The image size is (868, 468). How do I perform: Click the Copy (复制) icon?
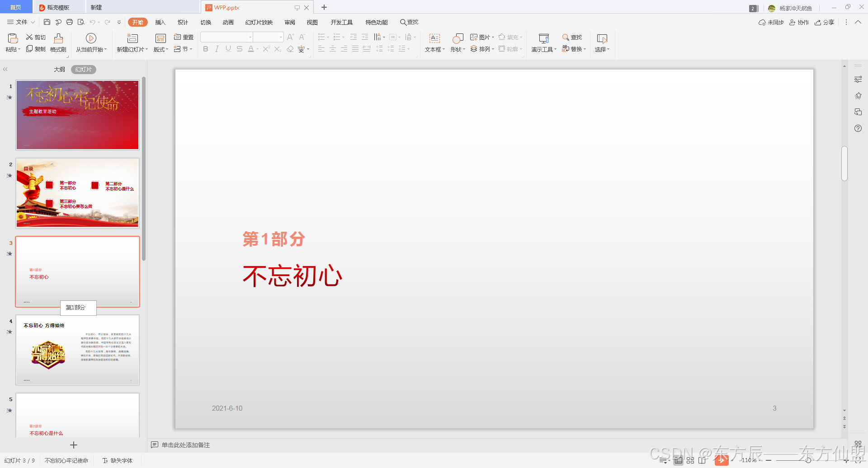pos(29,49)
